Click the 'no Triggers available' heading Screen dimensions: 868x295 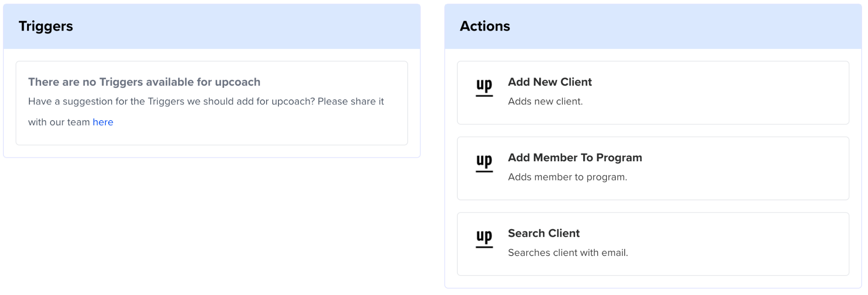tap(144, 82)
